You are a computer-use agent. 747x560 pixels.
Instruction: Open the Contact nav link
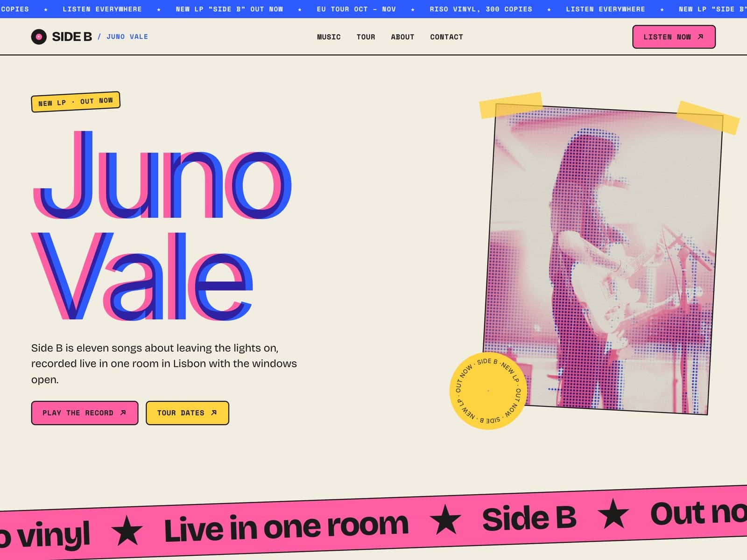[446, 37]
